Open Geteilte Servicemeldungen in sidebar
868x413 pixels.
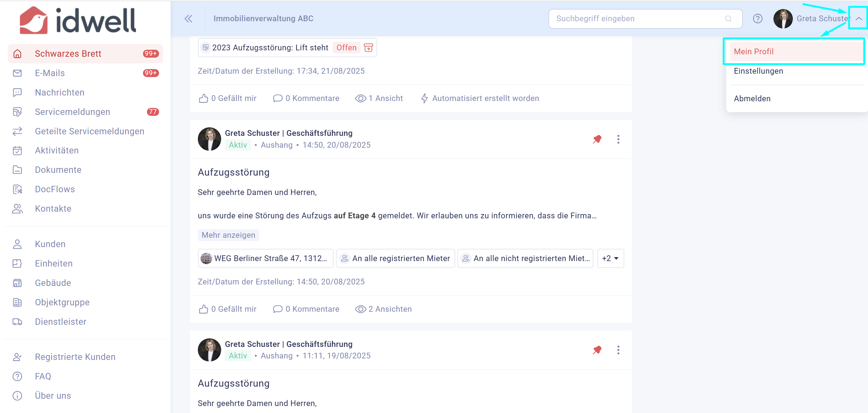tap(89, 131)
